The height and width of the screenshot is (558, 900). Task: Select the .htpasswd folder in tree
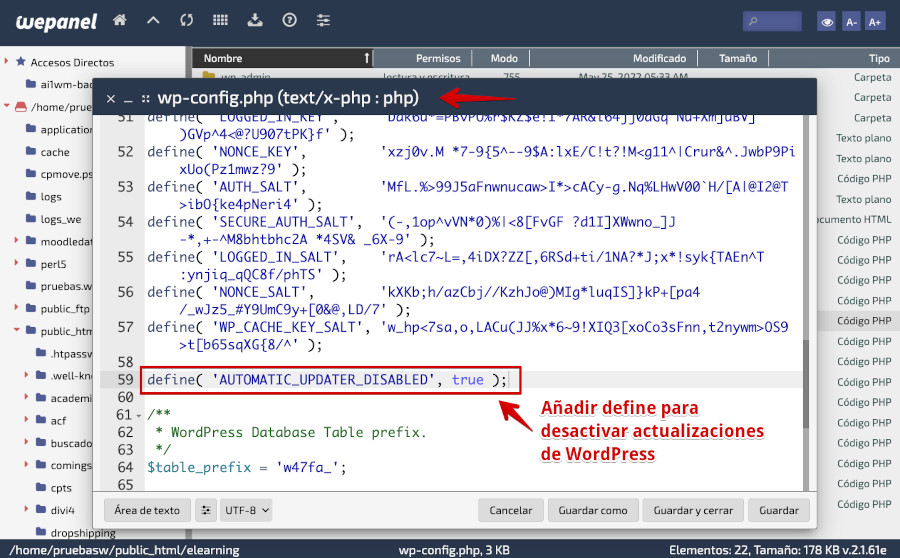coord(71,354)
